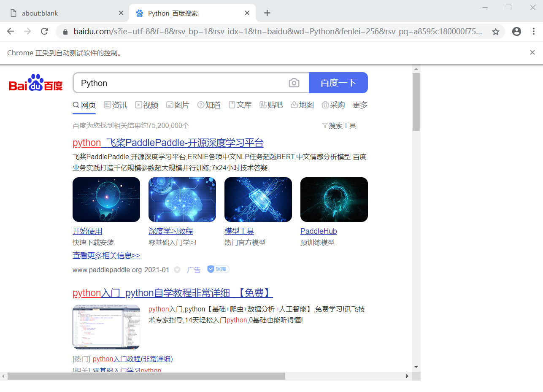The height and width of the screenshot is (392, 543).
Task: Switch to the 贴吧 tab
Action: click(x=271, y=105)
